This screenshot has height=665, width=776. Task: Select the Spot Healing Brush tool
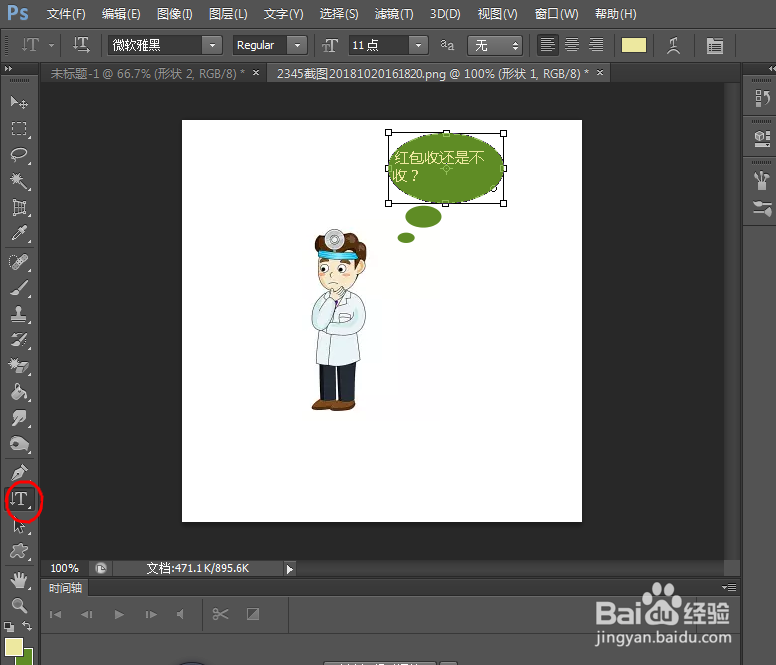[x=19, y=261]
